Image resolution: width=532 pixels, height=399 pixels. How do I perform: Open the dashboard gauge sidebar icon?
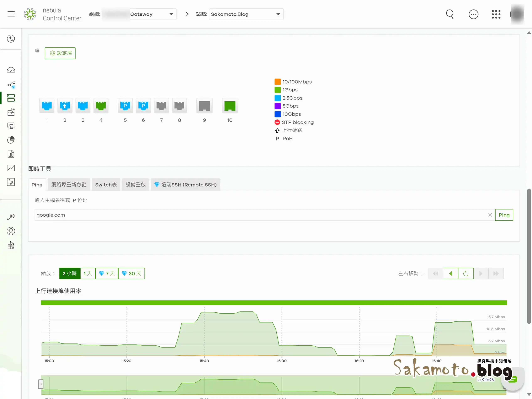point(11,70)
